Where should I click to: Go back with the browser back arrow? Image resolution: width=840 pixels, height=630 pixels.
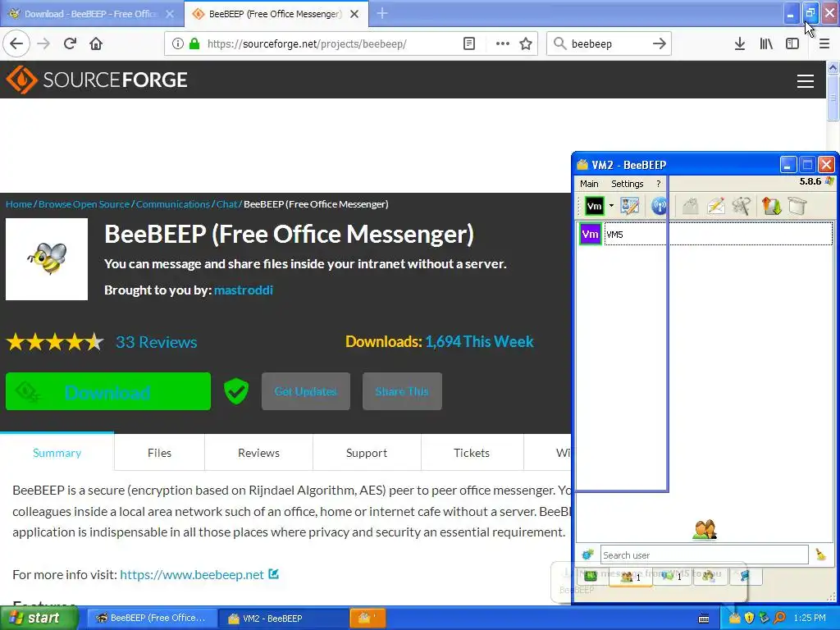[x=16, y=43]
